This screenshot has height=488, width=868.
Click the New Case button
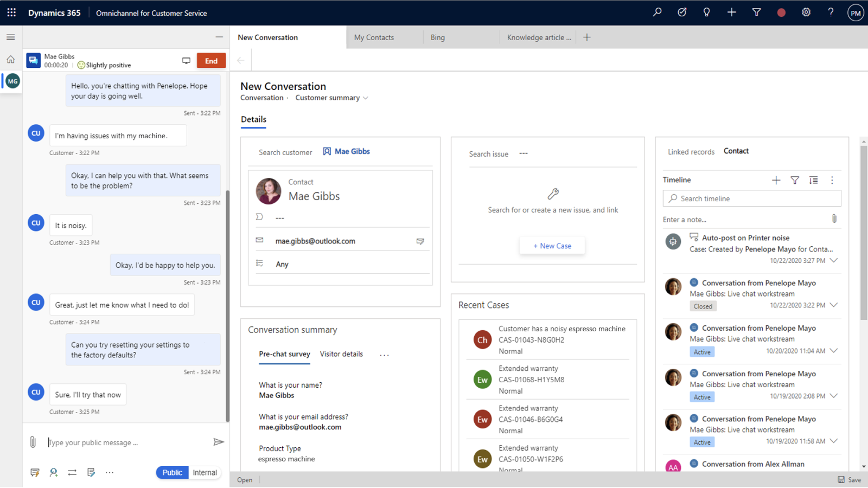tap(552, 245)
